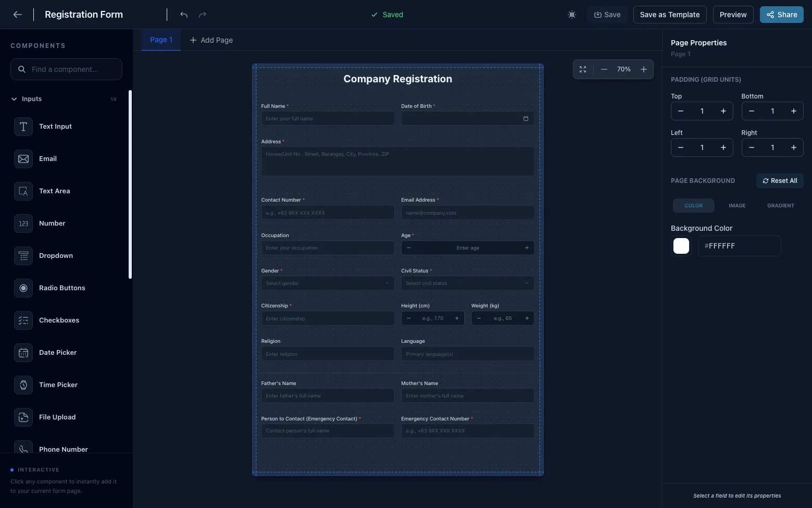This screenshot has width=812, height=508.
Task: Switch to the IMAGE background tab
Action: (x=737, y=205)
